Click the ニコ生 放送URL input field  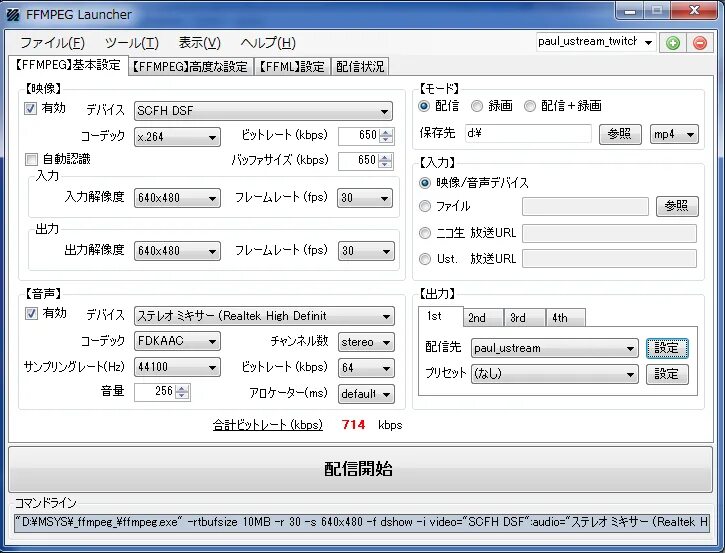click(x=609, y=233)
